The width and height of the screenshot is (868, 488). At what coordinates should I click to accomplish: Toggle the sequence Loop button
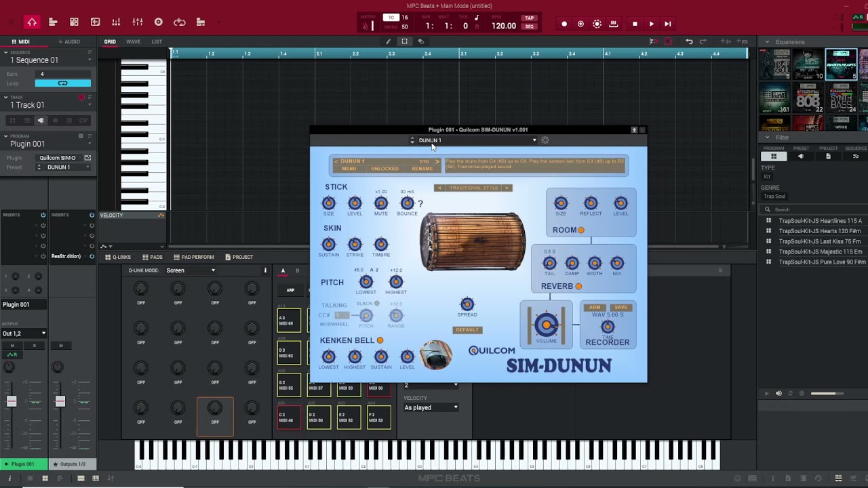pos(62,83)
